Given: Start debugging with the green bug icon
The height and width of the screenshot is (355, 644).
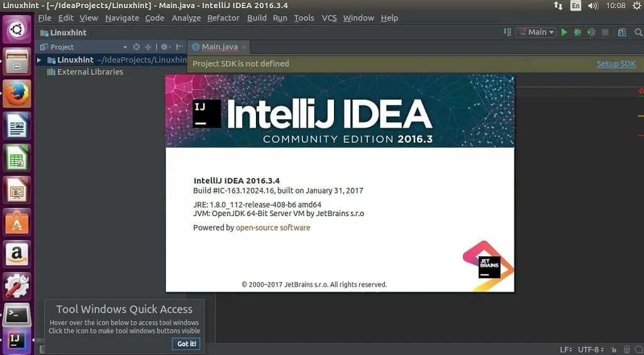Looking at the screenshot, I should pos(577,32).
